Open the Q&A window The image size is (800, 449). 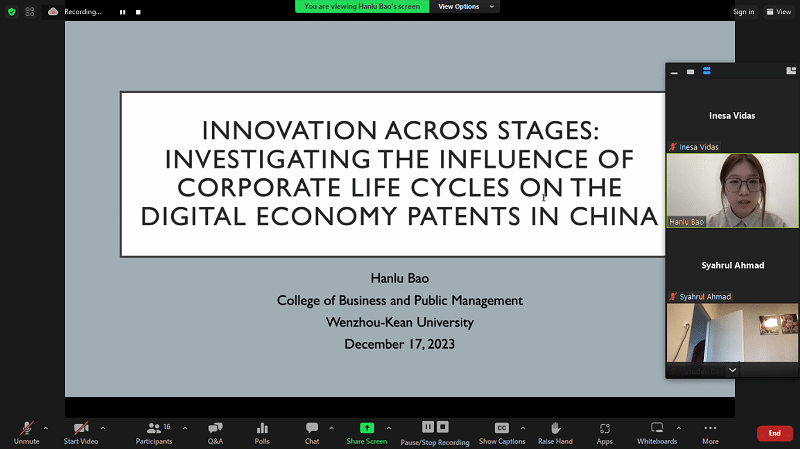(x=215, y=431)
